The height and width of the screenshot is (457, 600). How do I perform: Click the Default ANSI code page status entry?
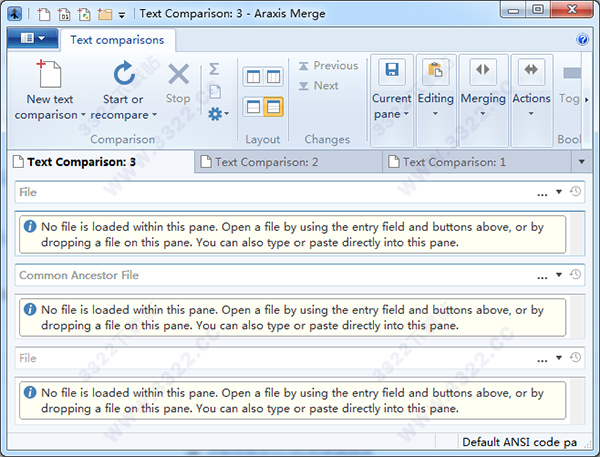(x=519, y=442)
